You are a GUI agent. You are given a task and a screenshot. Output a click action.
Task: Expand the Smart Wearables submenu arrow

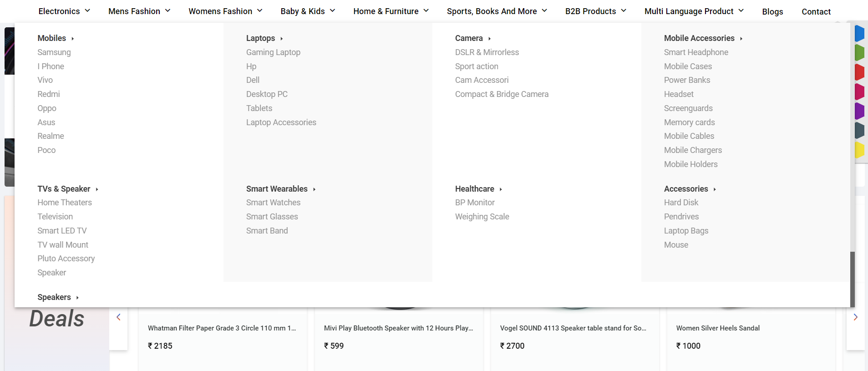(314, 189)
